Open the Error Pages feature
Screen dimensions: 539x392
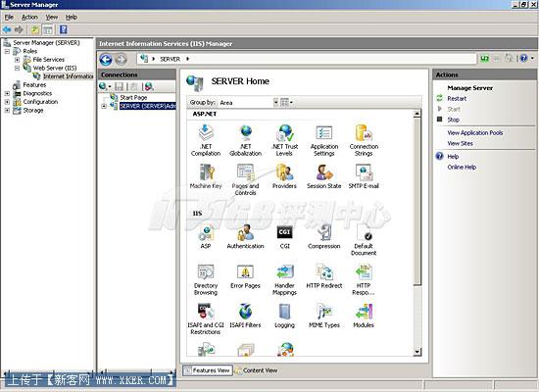[245, 276]
